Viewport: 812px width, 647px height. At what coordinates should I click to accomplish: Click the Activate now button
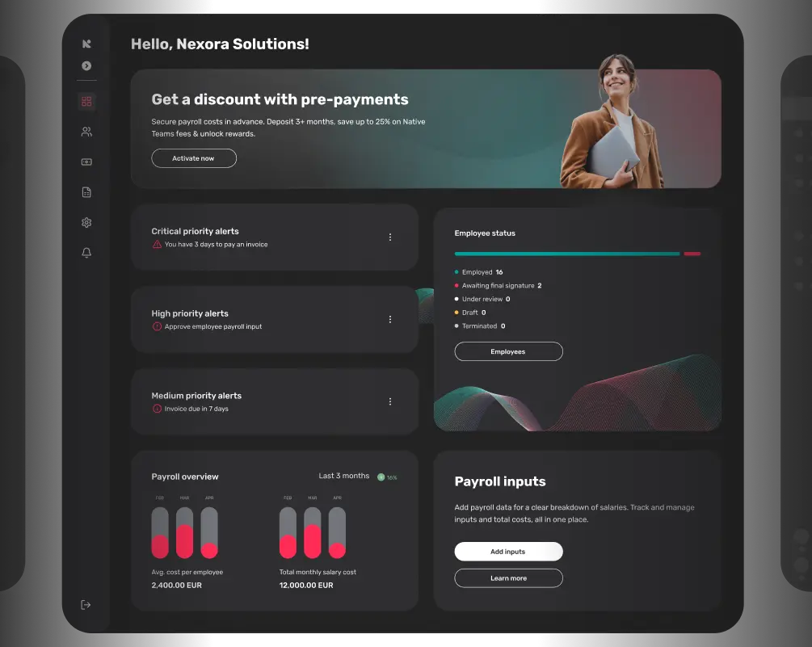click(x=194, y=158)
